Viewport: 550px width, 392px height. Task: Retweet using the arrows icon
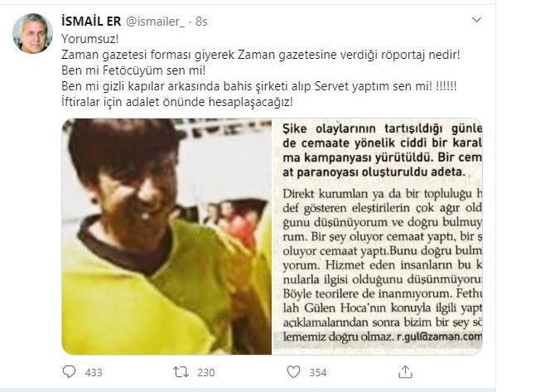(x=181, y=371)
